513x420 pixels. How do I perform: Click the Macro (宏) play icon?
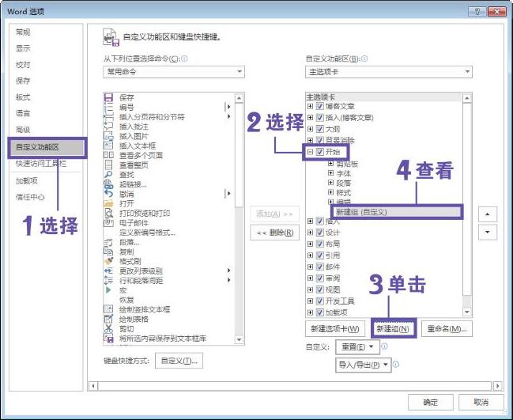pyautogui.click(x=108, y=290)
